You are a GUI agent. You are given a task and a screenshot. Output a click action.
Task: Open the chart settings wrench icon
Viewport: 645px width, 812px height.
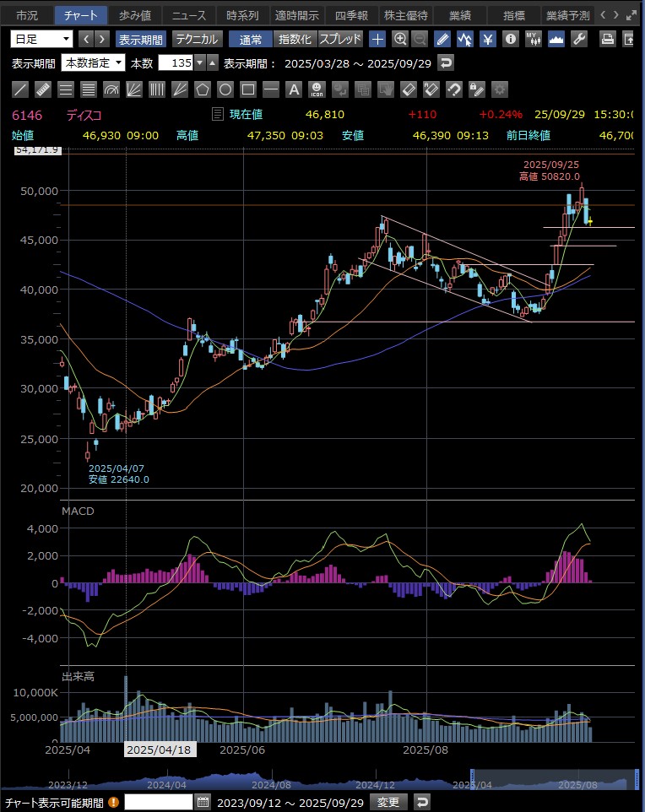click(x=578, y=39)
